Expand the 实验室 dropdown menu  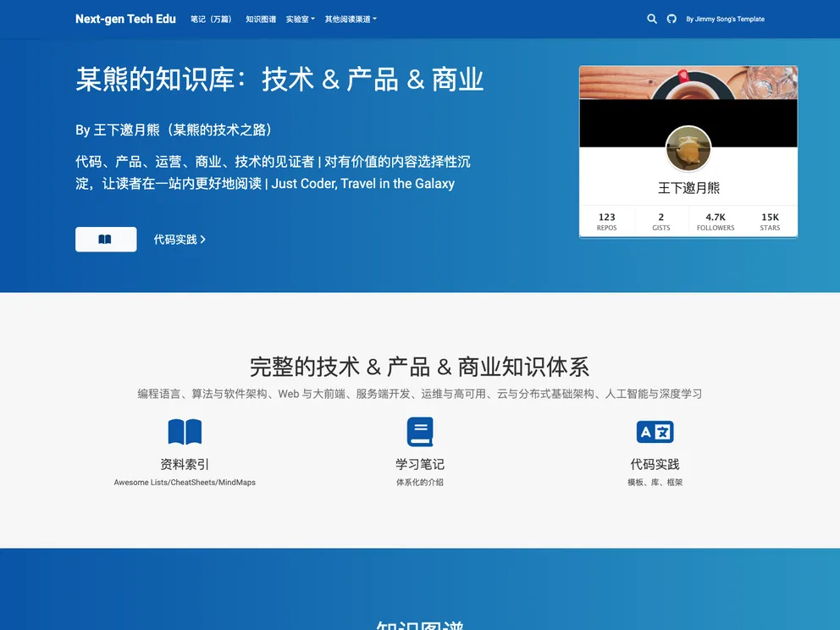tap(298, 19)
